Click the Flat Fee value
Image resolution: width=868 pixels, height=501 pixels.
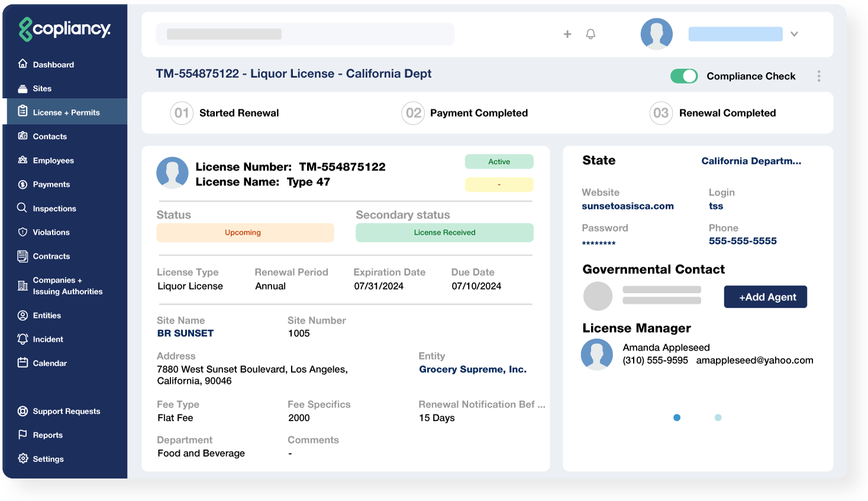[x=175, y=418]
